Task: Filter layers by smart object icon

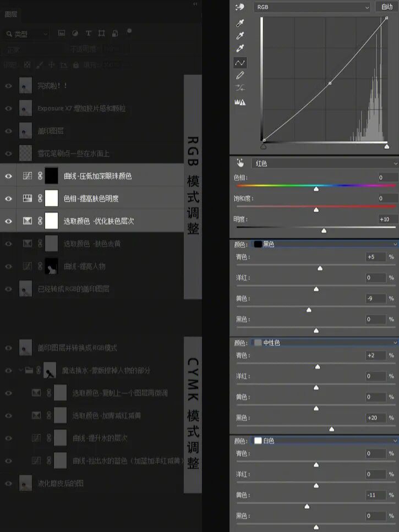Action: click(x=115, y=33)
